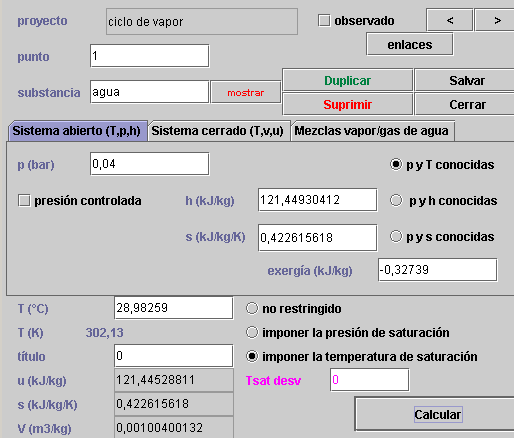Viewport: 514px width, 438px height.
Task: Delete the point using Suprimir
Action: (347, 105)
